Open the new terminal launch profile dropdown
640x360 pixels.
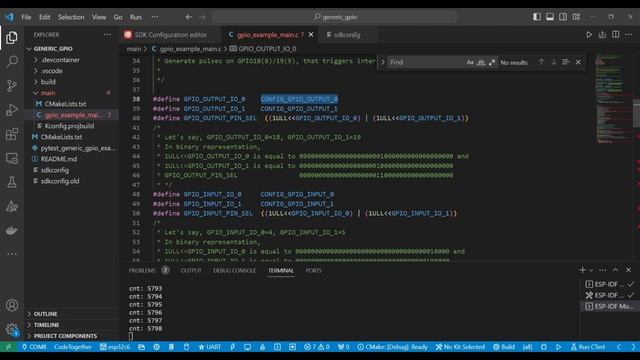coord(591,270)
